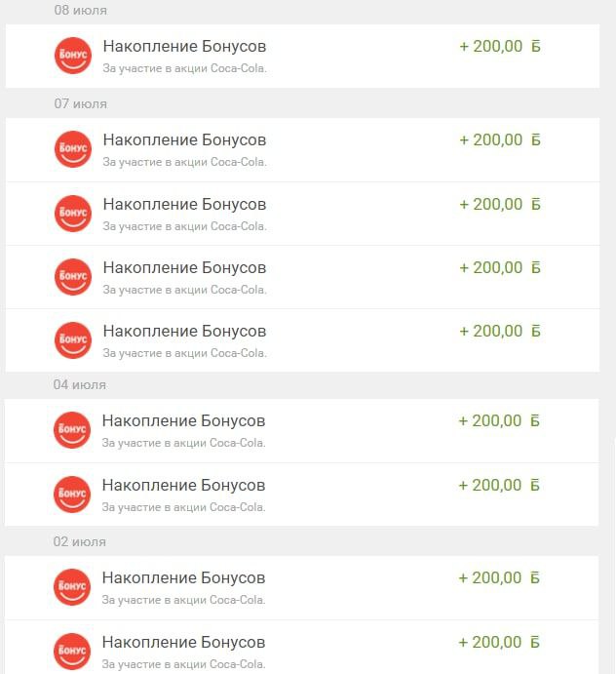Select the + 200,00 amount of last 02 июля entry
The image size is (616, 674).
(x=490, y=642)
